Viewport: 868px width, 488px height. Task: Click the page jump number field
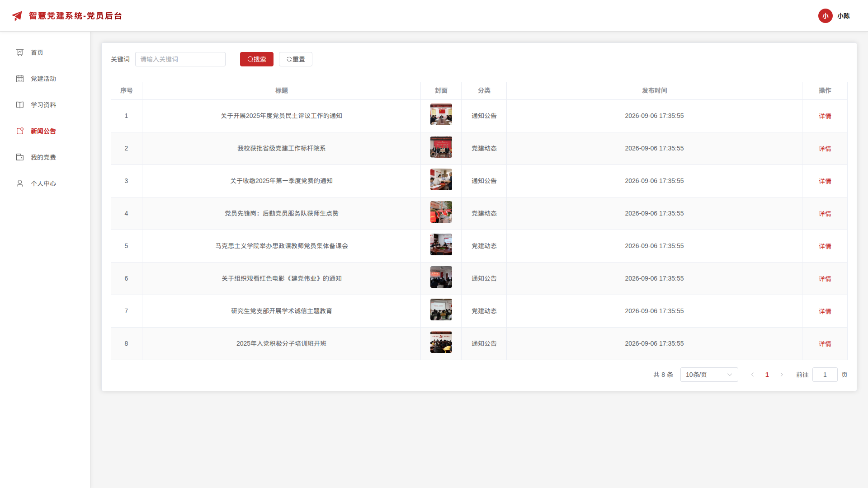coord(825,375)
